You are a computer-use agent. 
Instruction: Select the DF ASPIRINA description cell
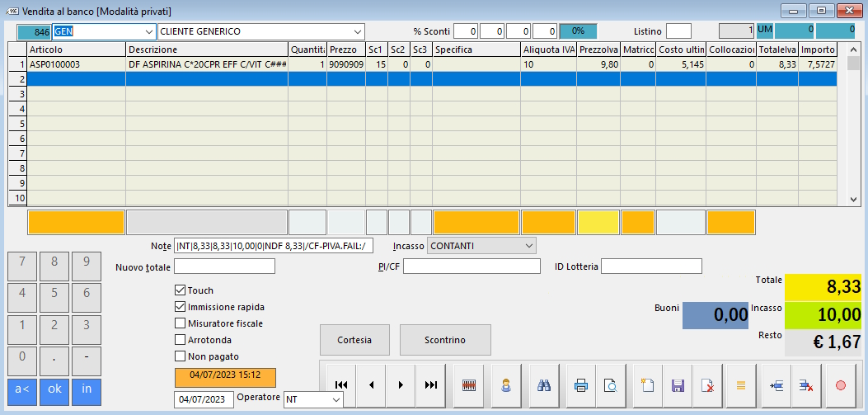207,64
